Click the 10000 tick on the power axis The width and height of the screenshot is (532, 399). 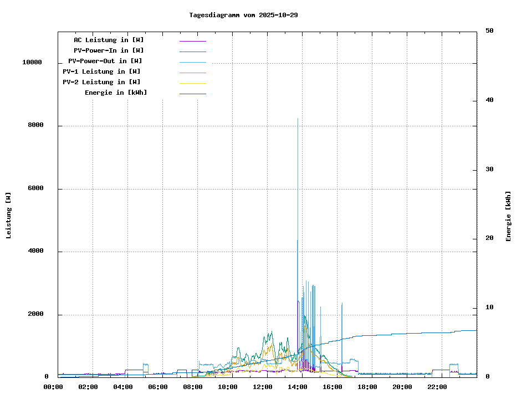[x=32, y=63]
